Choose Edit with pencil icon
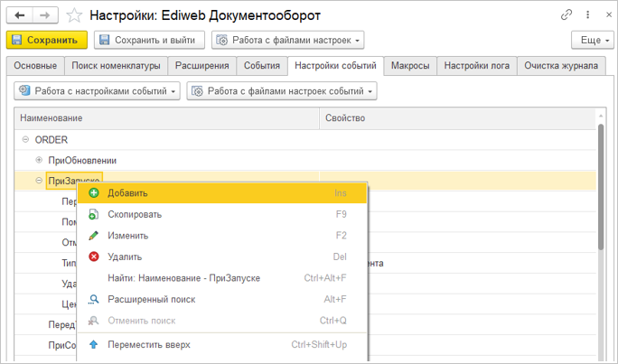This screenshot has width=618, height=364. [127, 236]
